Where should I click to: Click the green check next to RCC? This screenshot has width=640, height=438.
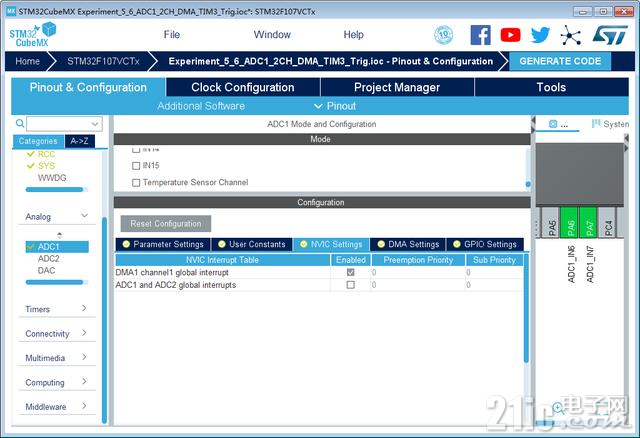[31, 154]
